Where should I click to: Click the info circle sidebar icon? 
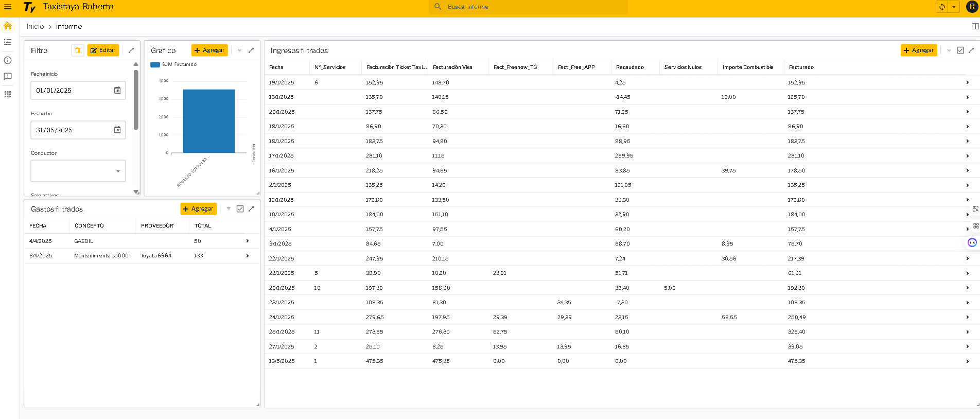click(8, 60)
